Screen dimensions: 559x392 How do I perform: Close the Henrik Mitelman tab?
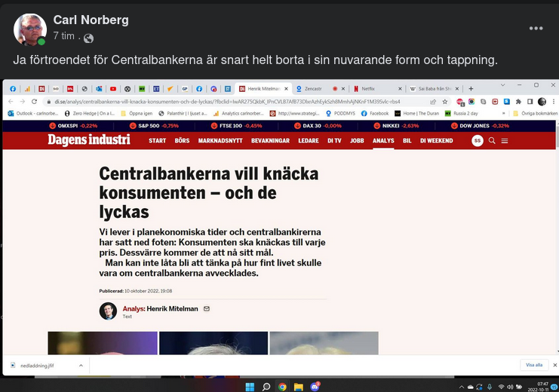tap(286, 89)
